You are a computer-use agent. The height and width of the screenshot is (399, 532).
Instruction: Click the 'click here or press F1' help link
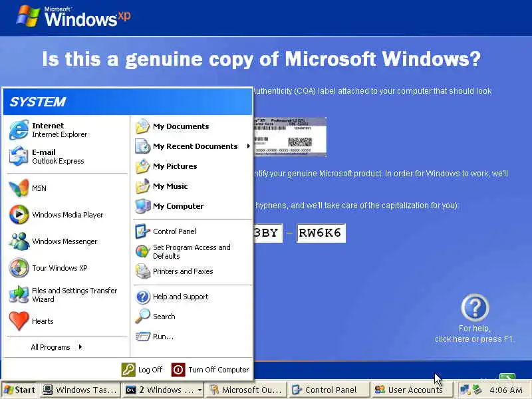coord(473,339)
